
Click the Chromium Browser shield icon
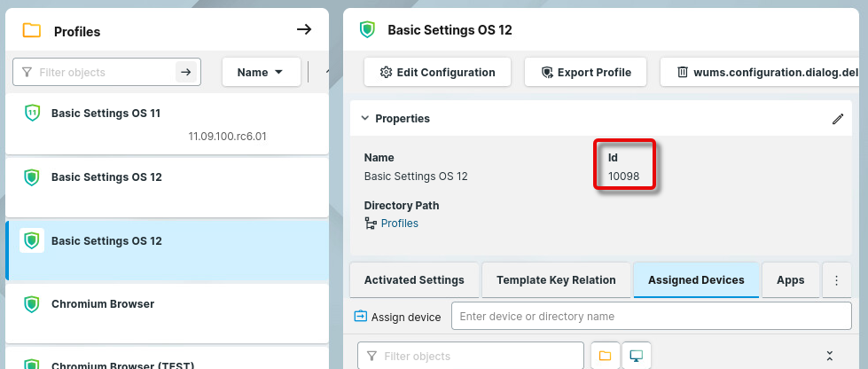[x=32, y=304]
